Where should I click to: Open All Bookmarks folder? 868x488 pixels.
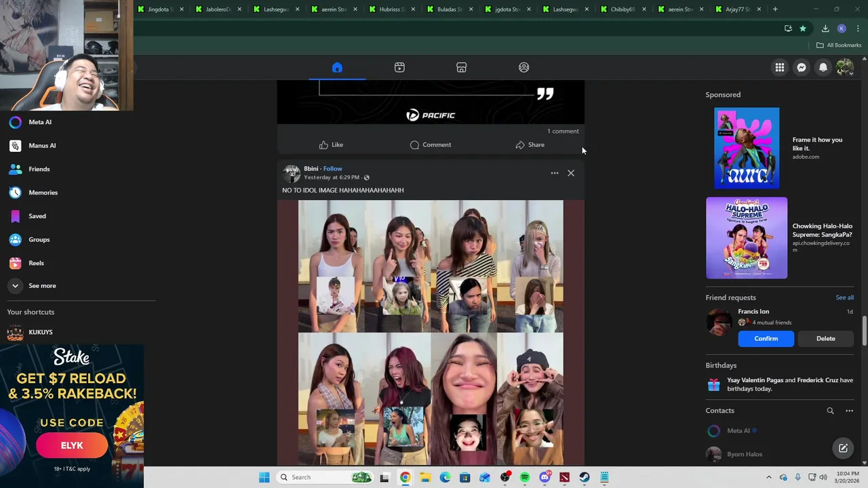click(x=838, y=45)
